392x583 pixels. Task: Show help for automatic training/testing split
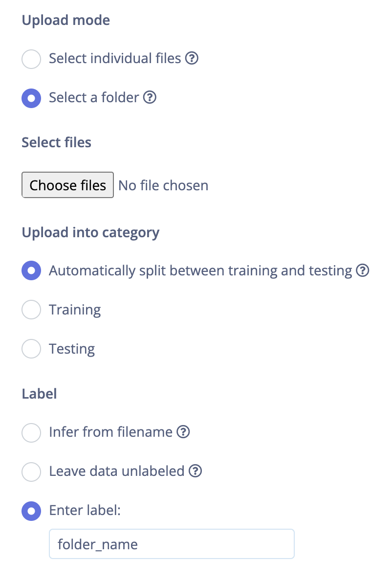point(362,270)
